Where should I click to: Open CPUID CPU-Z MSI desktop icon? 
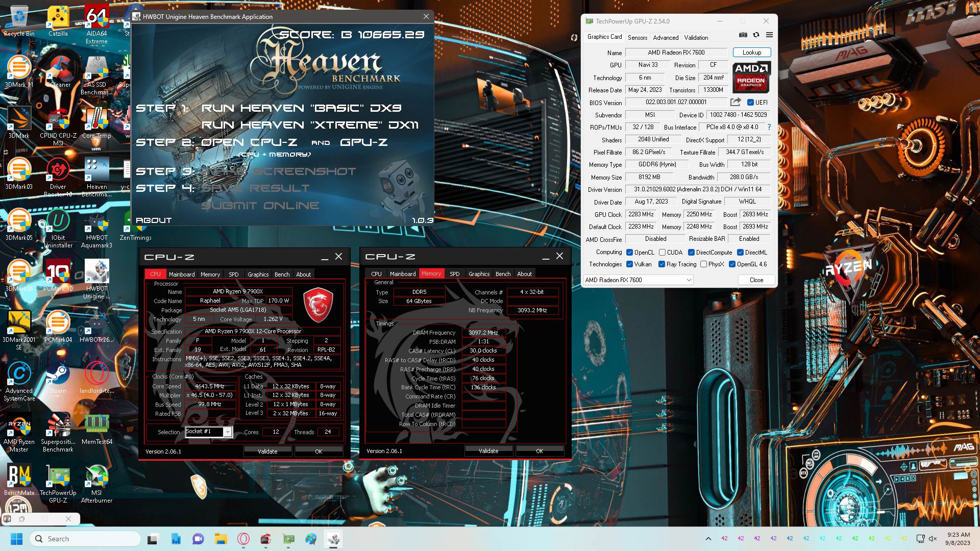coord(58,127)
